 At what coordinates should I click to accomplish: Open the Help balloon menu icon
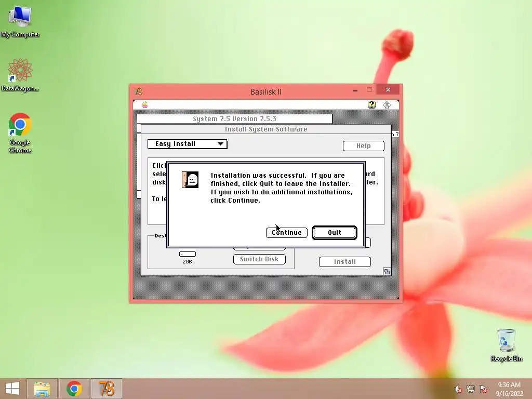(371, 104)
